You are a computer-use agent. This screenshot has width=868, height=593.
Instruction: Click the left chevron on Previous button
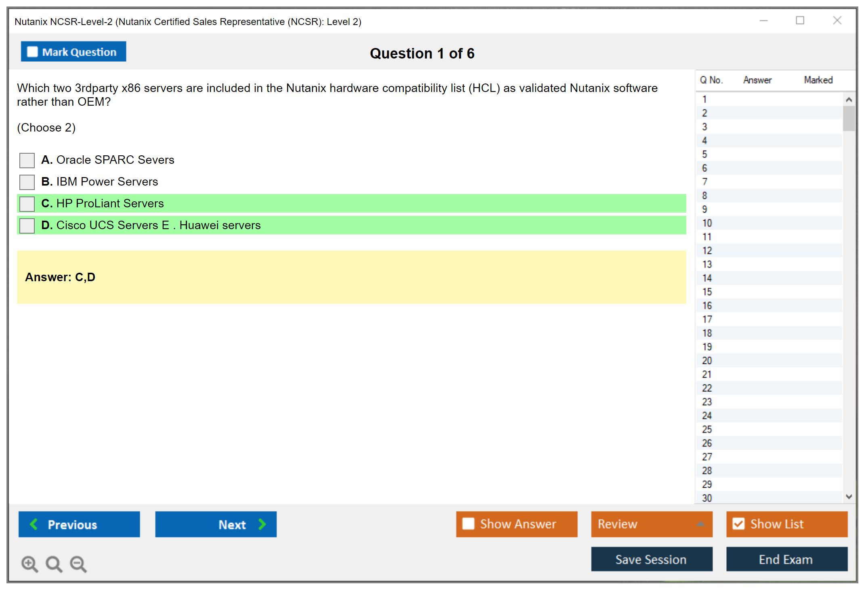34,524
